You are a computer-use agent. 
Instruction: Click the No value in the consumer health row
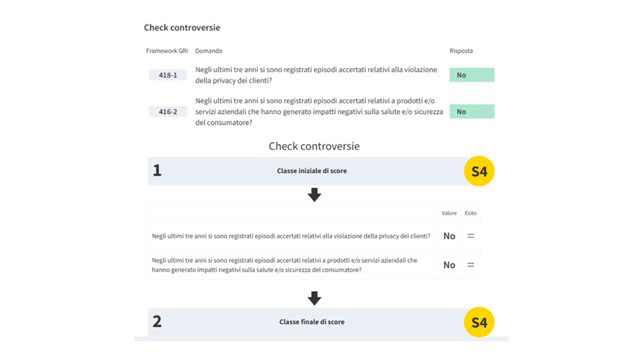pyautogui.click(x=449, y=265)
